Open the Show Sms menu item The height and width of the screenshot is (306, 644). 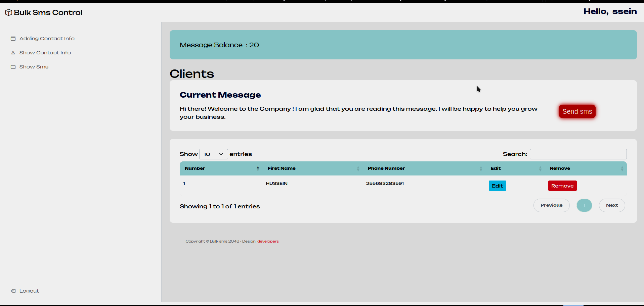(x=33, y=66)
